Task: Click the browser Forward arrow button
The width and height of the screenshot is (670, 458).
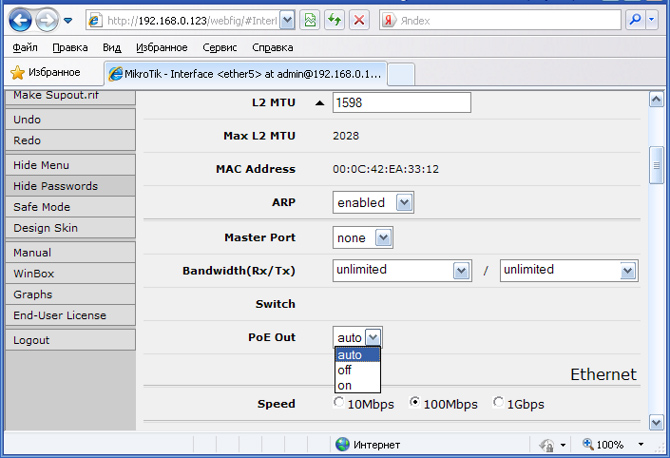Action: point(46,19)
